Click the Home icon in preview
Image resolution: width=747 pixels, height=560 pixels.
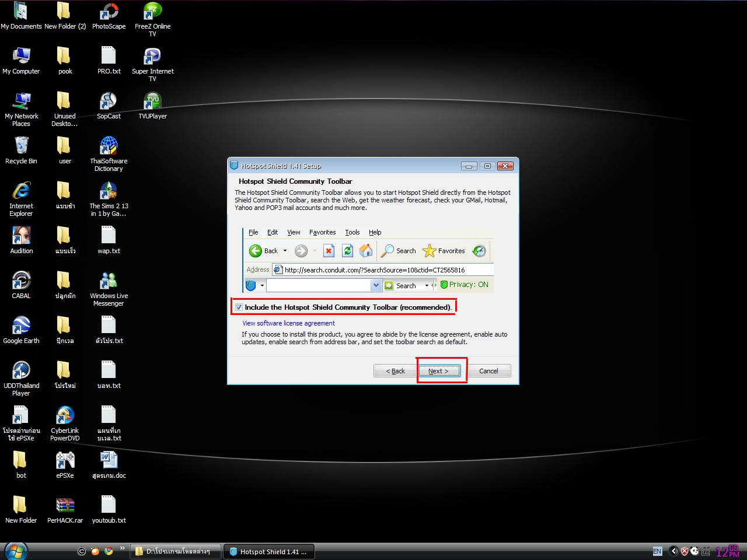pos(366,251)
